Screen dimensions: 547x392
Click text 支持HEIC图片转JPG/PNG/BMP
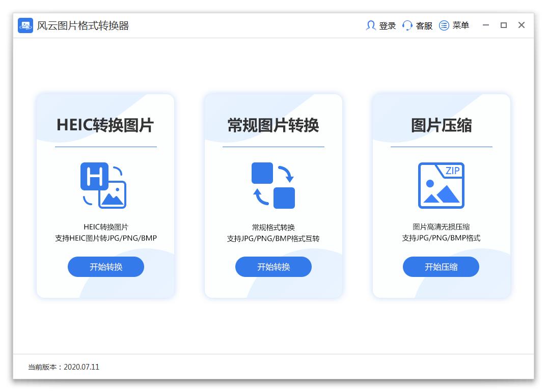pos(106,238)
